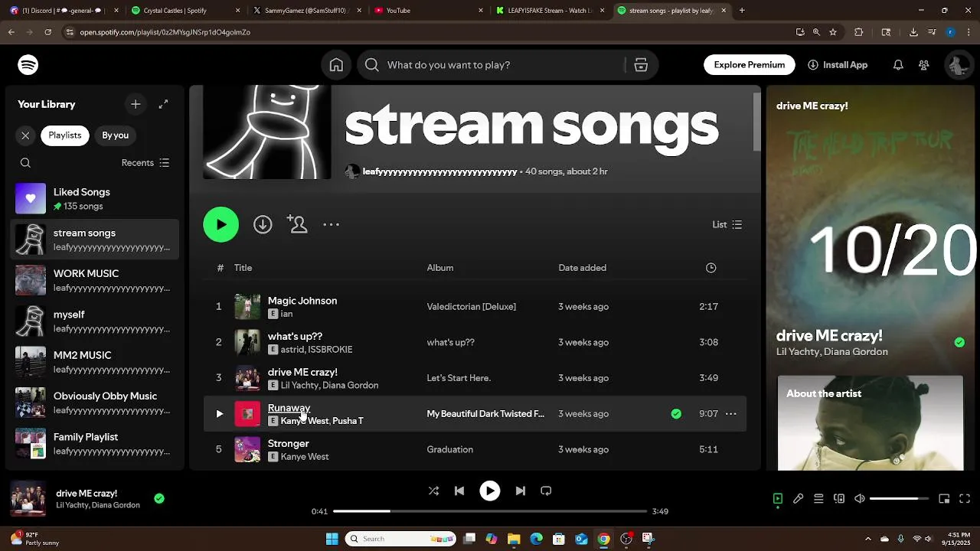Open the Browse icon in search bar
This screenshot has width=980, height=551.
point(641,65)
